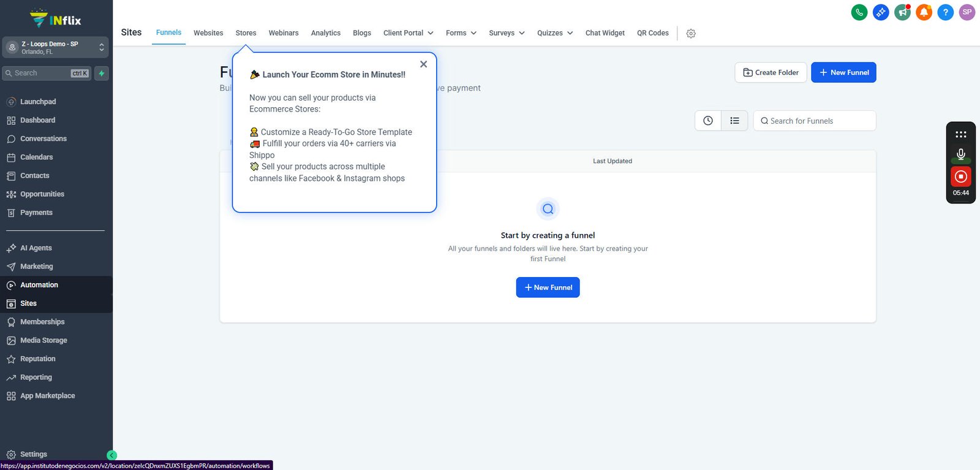980x470 pixels.
Task: Open the recorder options grid icon
Action: (961, 134)
